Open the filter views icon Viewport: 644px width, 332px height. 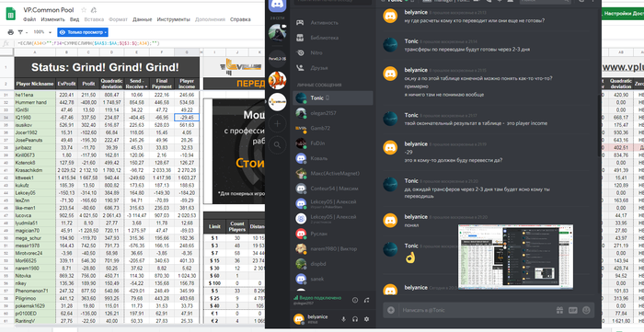pos(20,32)
